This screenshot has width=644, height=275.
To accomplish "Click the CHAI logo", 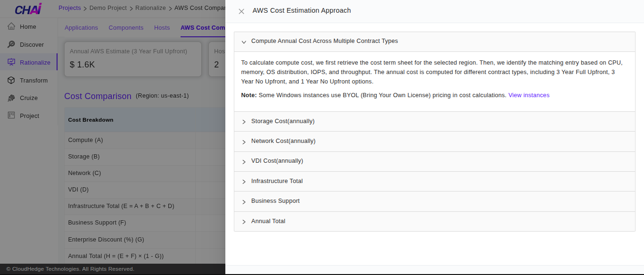I will tap(28, 9).
